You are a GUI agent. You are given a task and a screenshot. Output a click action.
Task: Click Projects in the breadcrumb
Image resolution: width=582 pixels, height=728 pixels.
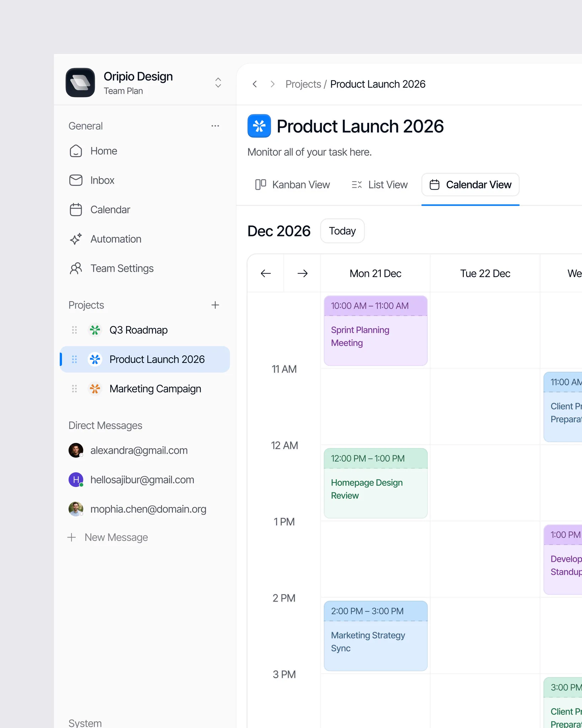[303, 84]
